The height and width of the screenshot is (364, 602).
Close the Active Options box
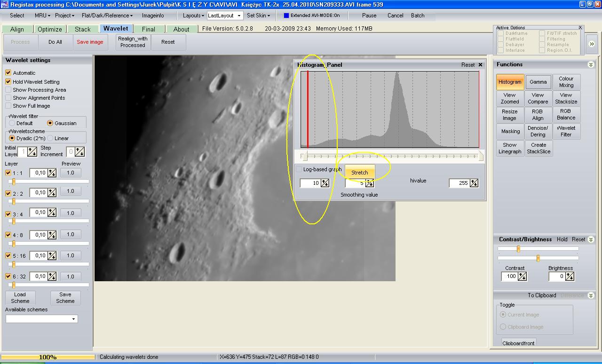point(580,28)
